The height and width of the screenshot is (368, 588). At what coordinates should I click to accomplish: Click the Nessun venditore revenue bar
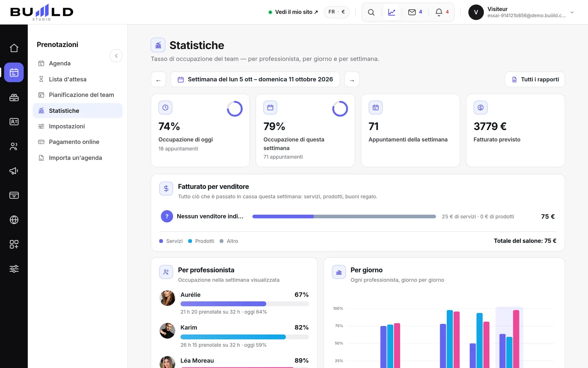[x=344, y=216]
